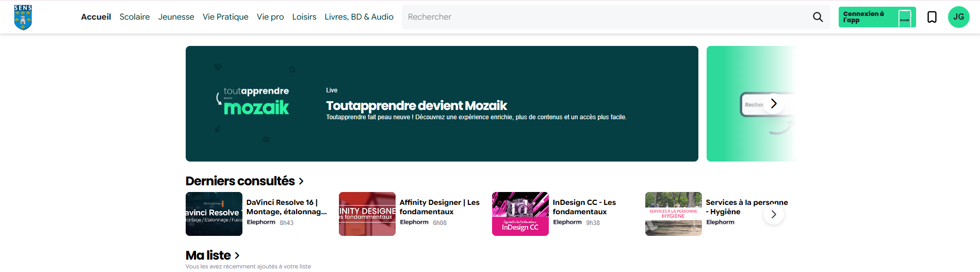
Task: Open the Vie pro menu
Action: coord(270,17)
